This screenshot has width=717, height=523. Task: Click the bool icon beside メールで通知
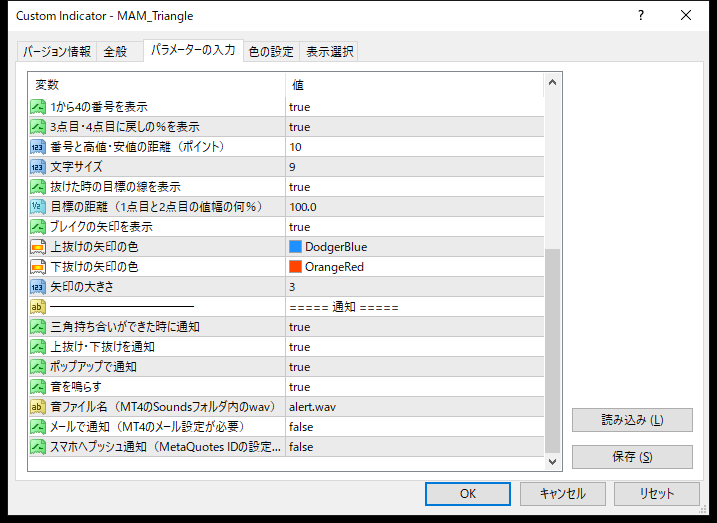click(x=38, y=427)
